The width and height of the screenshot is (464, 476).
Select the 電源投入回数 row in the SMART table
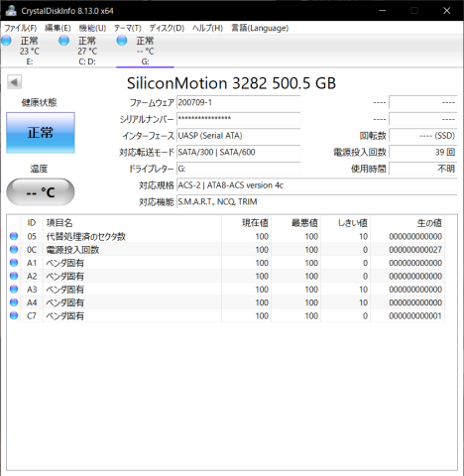[x=226, y=250]
